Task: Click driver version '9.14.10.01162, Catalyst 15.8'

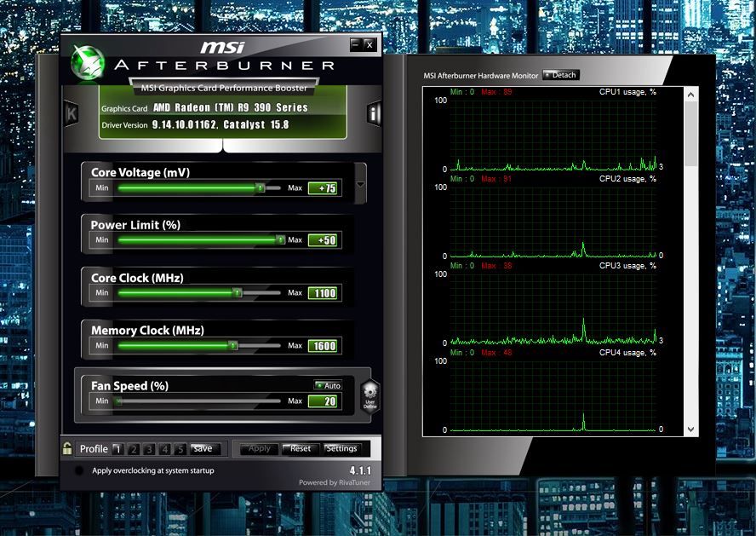Action: click(x=220, y=125)
